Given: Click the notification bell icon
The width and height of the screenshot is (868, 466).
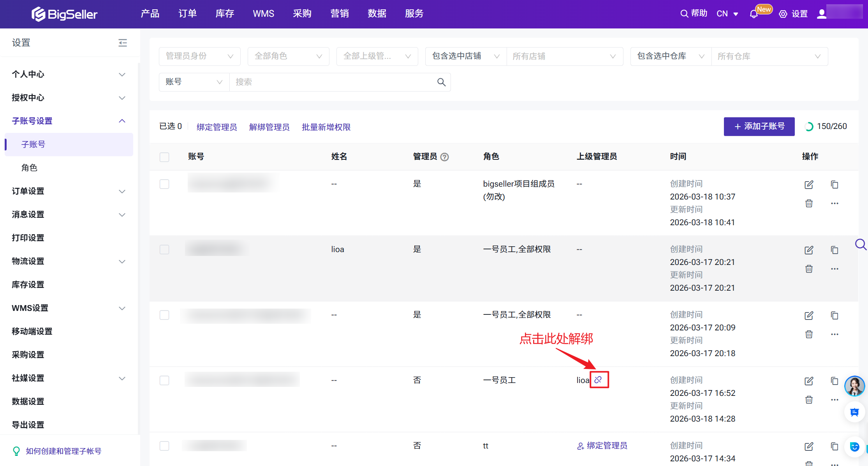Looking at the screenshot, I should pos(754,14).
